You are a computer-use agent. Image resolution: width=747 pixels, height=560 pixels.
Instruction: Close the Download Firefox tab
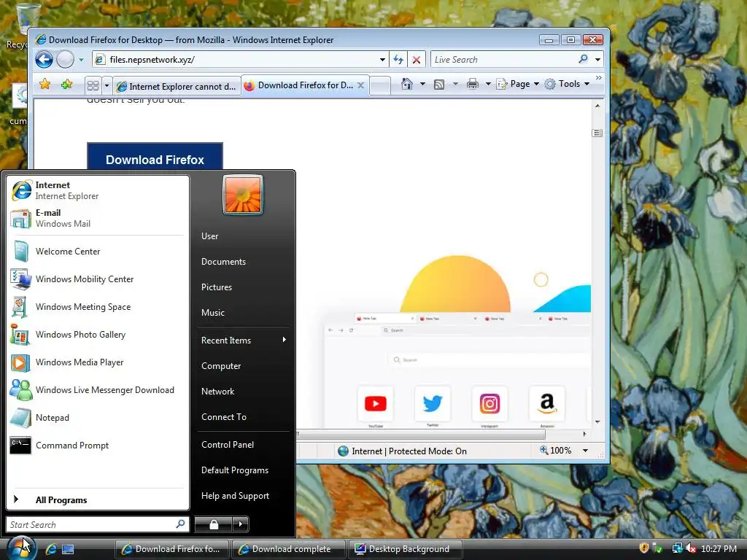[x=360, y=85]
